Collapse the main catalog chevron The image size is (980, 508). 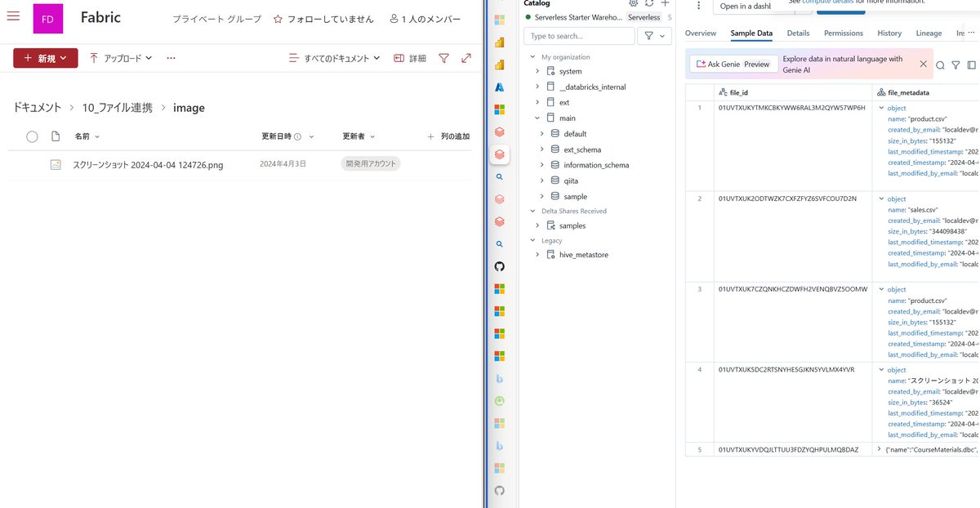[537, 118]
